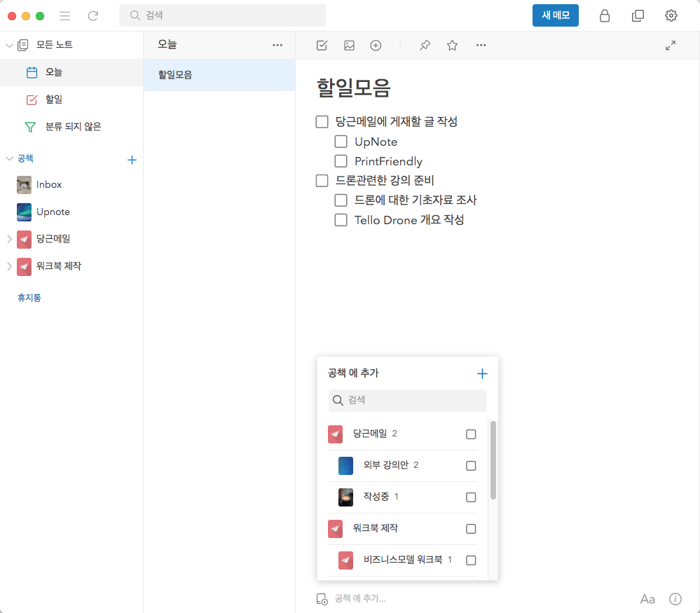Show note info icon

coord(675,599)
